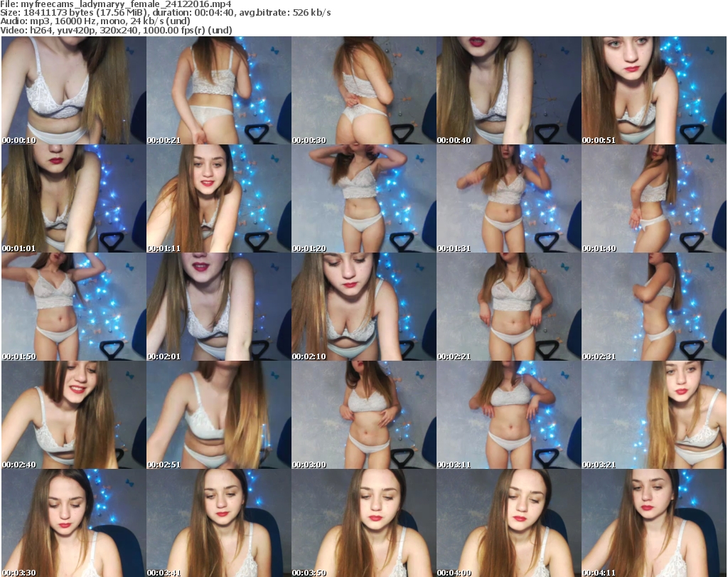Image resolution: width=728 pixels, height=577 pixels.
Task: Select the 'Size: 18411173 bytes' info line
Action: [165, 13]
